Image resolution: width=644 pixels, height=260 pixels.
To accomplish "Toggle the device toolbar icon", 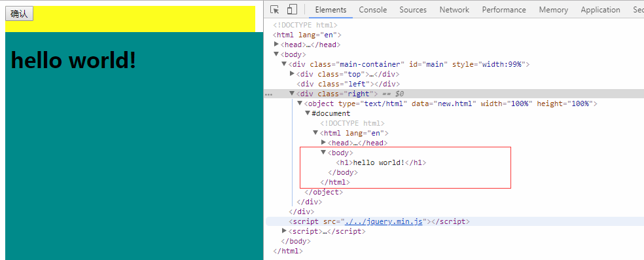I will click(292, 9).
